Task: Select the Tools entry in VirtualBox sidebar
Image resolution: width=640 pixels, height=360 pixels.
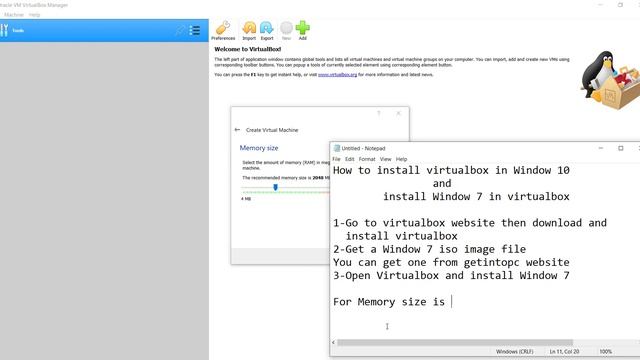Action: (x=104, y=30)
